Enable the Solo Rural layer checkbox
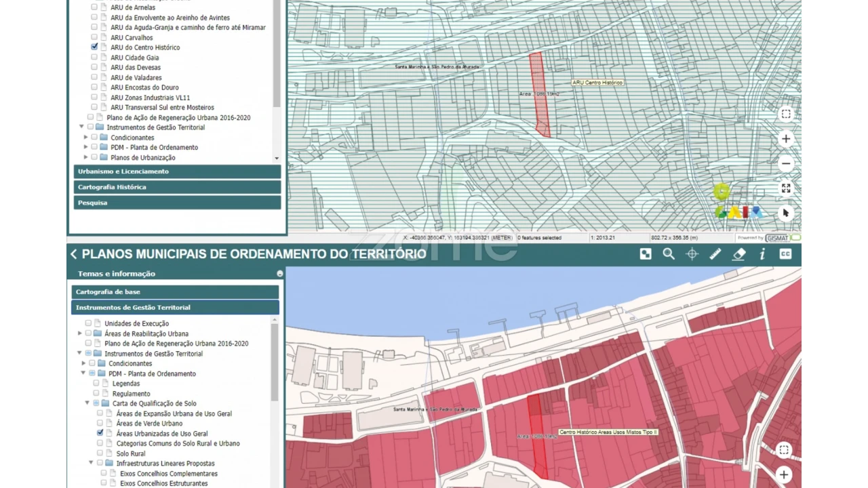The image size is (868, 488). coord(100,453)
